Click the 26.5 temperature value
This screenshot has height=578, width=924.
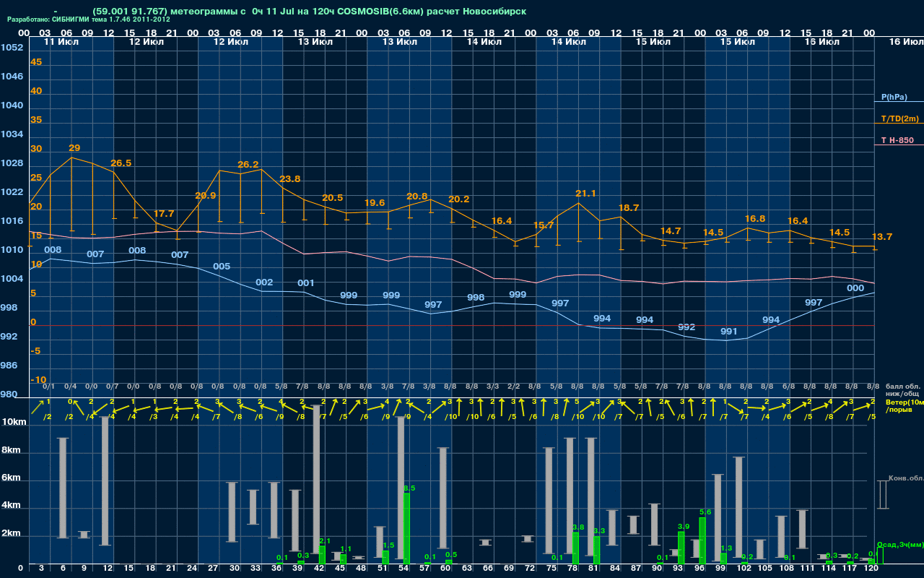(121, 163)
